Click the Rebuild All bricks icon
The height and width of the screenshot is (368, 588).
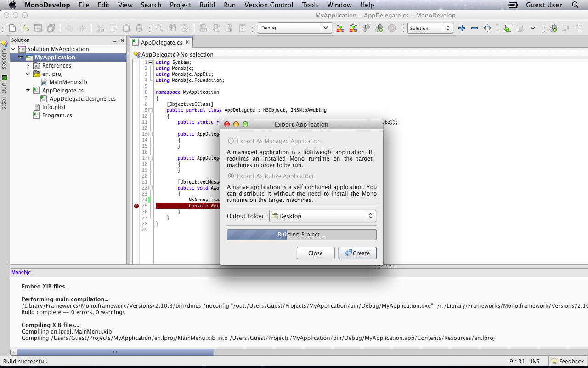click(353, 28)
